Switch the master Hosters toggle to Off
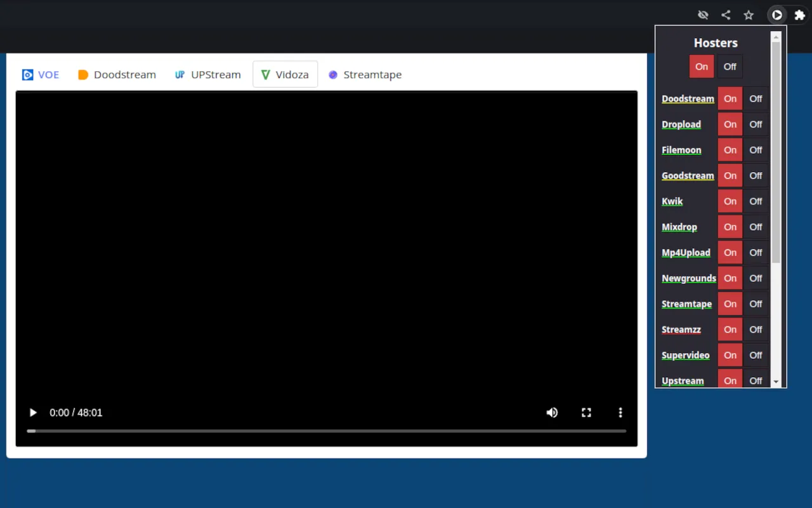 [x=730, y=66]
